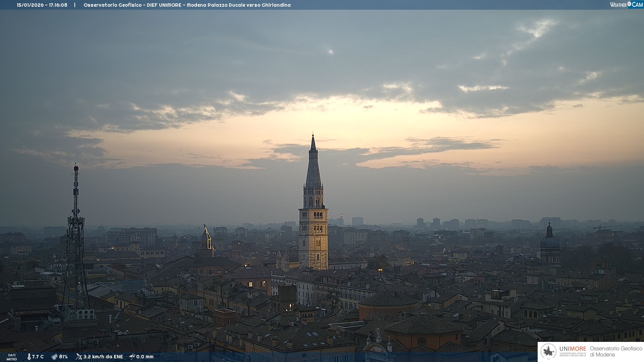The height and width of the screenshot is (362, 644).
Task: Click the wind anemometer icon
Action: pyautogui.click(x=79, y=357)
